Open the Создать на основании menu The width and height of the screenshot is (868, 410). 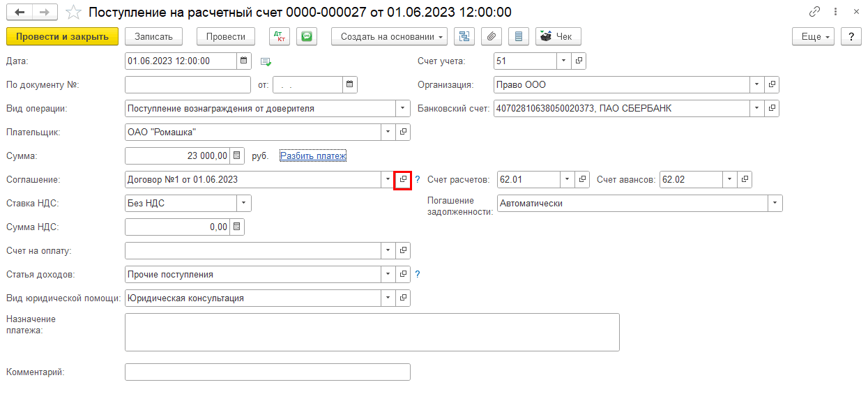coord(390,36)
